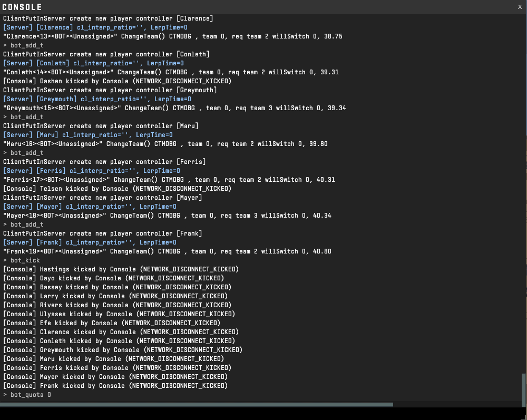Click the horizontal scrollbar at the bottom
The height and width of the screenshot is (420, 527).
[x=196, y=405]
